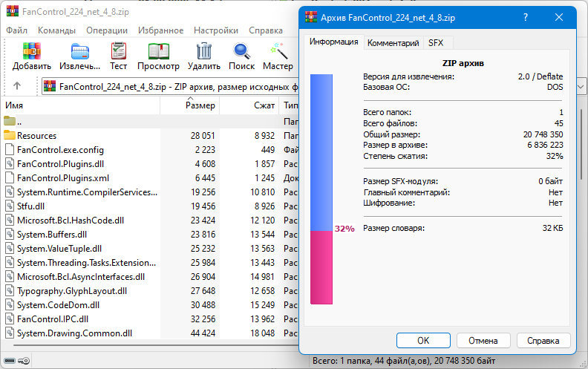This screenshot has height=369, width=588.
Task: Click the 32% compression ratio bar
Action: pyautogui.click(x=321, y=189)
